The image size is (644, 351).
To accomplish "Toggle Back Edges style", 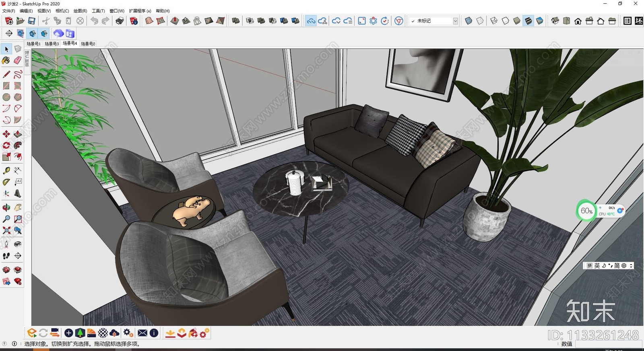I will (480, 21).
